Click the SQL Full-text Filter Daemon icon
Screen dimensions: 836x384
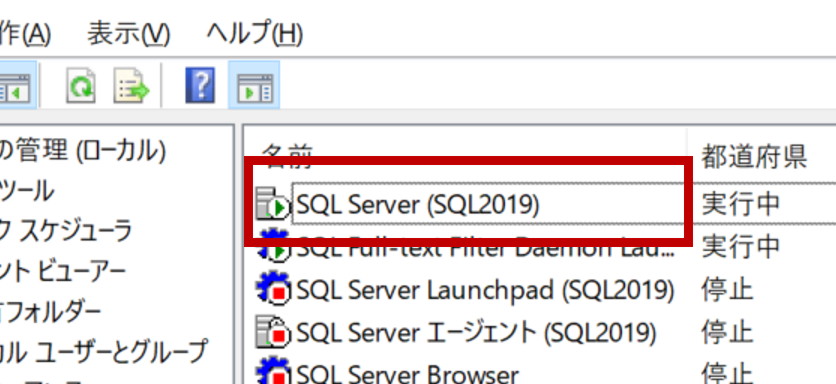tap(274, 246)
